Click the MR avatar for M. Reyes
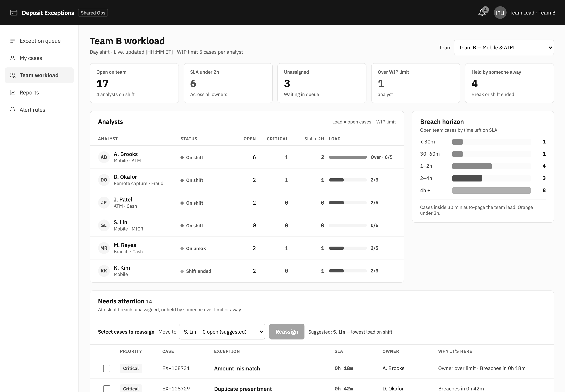The width and height of the screenshot is (565, 392). tap(104, 248)
